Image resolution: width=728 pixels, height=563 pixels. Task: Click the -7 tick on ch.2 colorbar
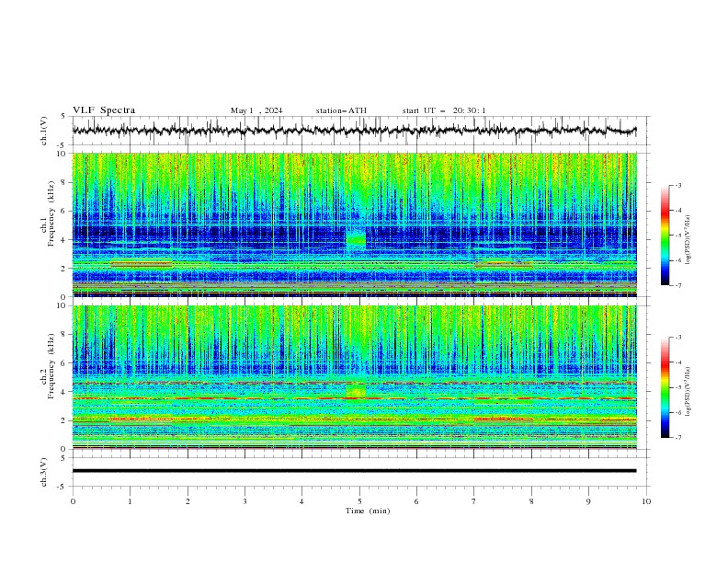[678, 438]
